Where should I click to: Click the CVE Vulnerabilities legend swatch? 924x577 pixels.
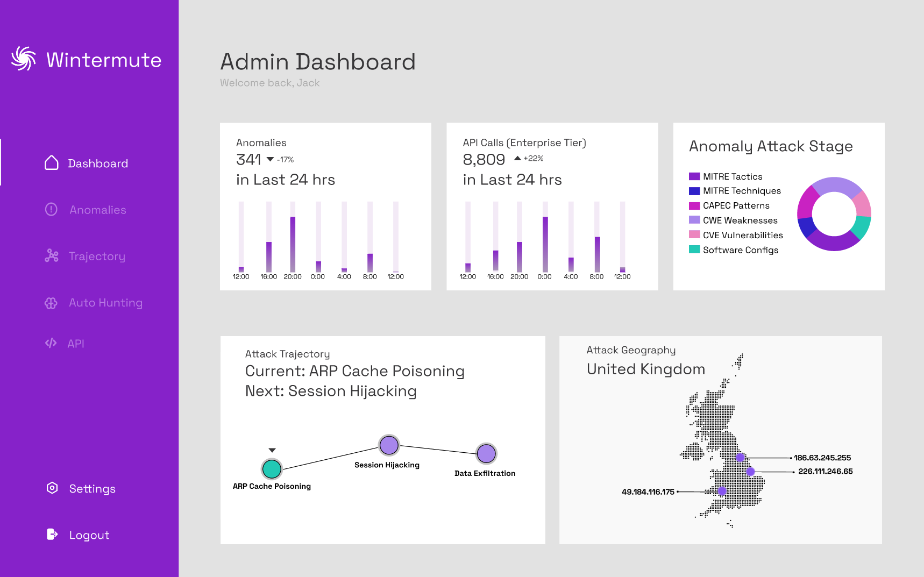point(694,234)
